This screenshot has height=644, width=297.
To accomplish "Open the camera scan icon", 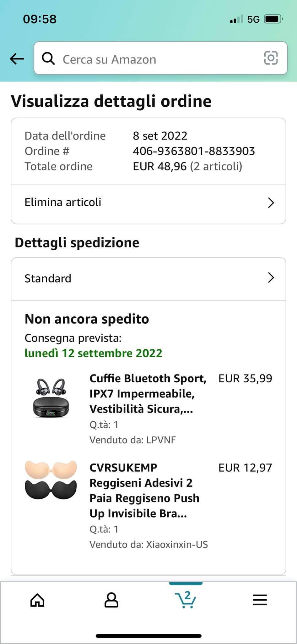I will 271,58.
